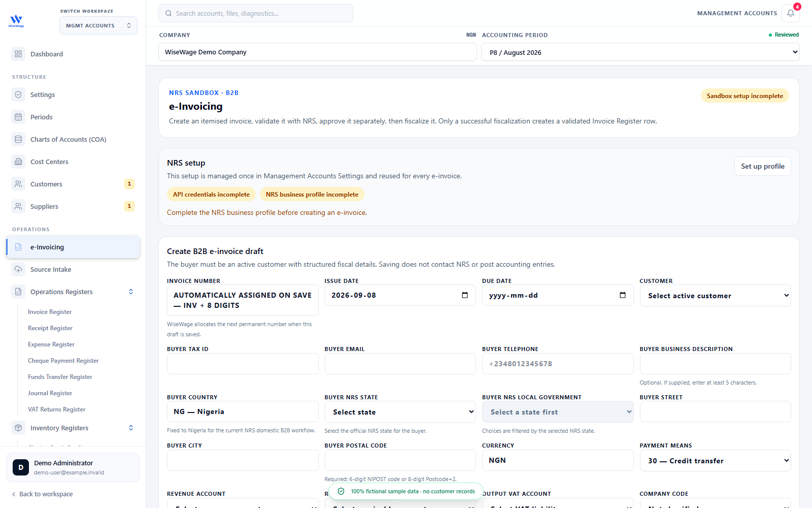Click the WiseWage logo icon
This screenshot has width=812, height=508.
click(16, 21)
